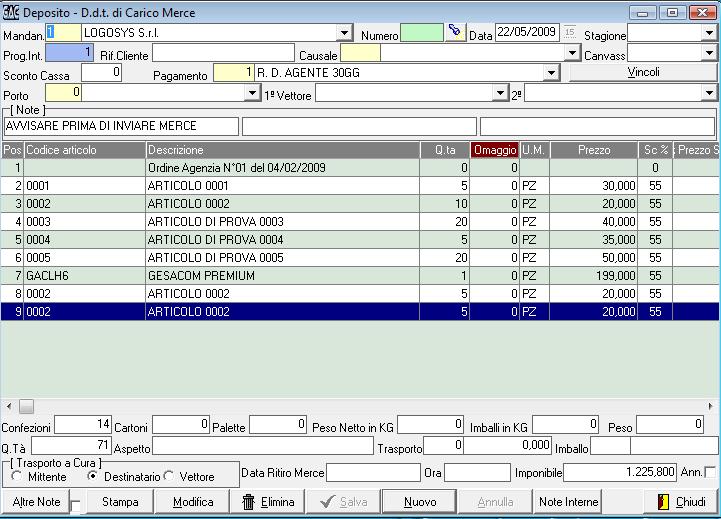Select the Vettore radio button

coord(169,476)
